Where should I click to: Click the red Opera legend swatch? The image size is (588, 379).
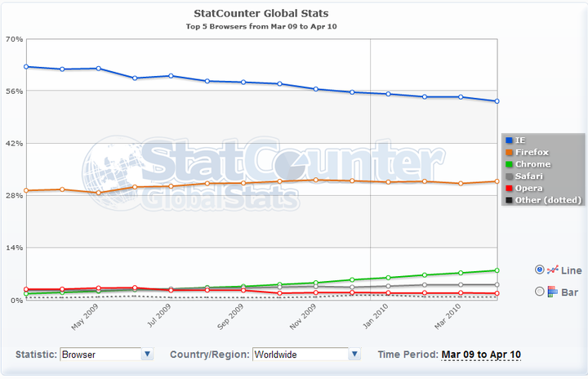508,188
